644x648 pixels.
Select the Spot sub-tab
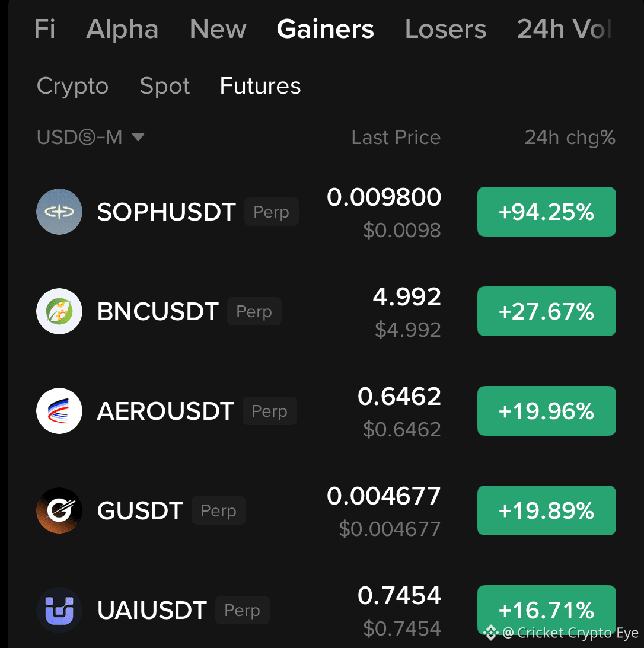point(164,86)
